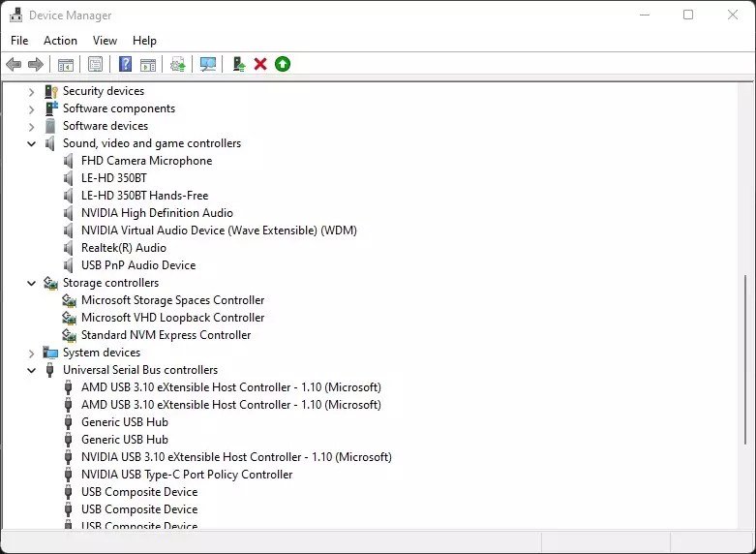Select Microsoft Storage Spaces Controller
This screenshot has width=756, height=554.
(x=172, y=300)
